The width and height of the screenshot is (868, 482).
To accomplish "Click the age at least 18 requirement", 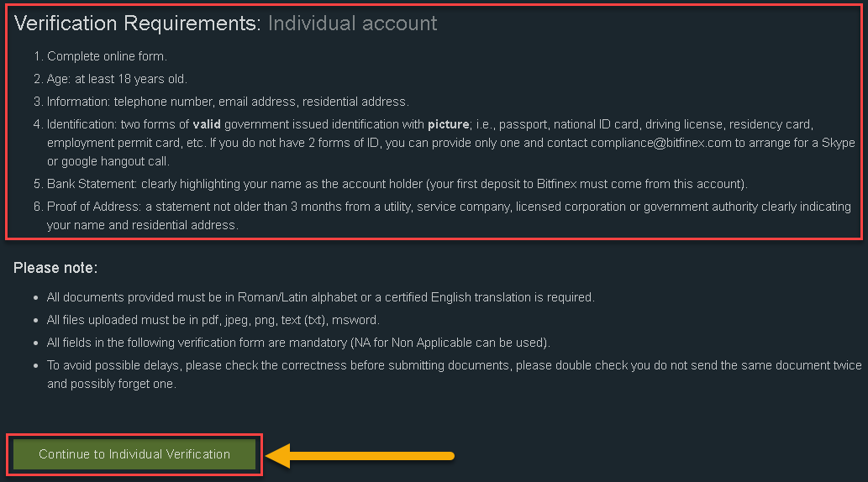I will 117,79.
